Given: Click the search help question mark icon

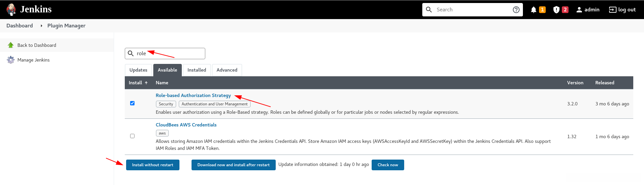Looking at the screenshot, I should point(516,10).
